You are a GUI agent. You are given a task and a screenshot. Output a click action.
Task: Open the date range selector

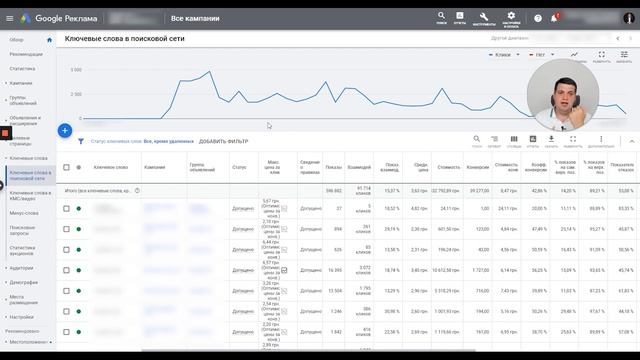(x=551, y=38)
